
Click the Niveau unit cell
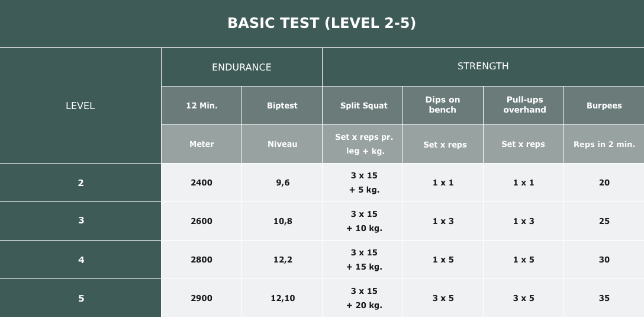pyautogui.click(x=282, y=144)
